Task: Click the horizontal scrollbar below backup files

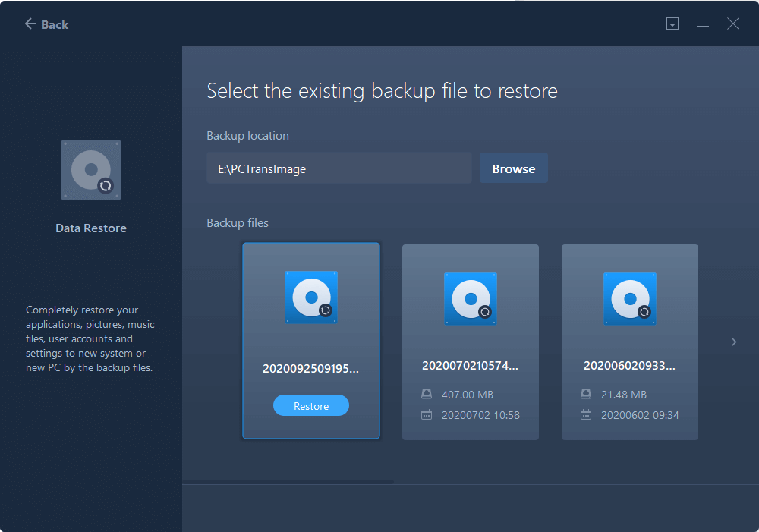Action: [288, 481]
